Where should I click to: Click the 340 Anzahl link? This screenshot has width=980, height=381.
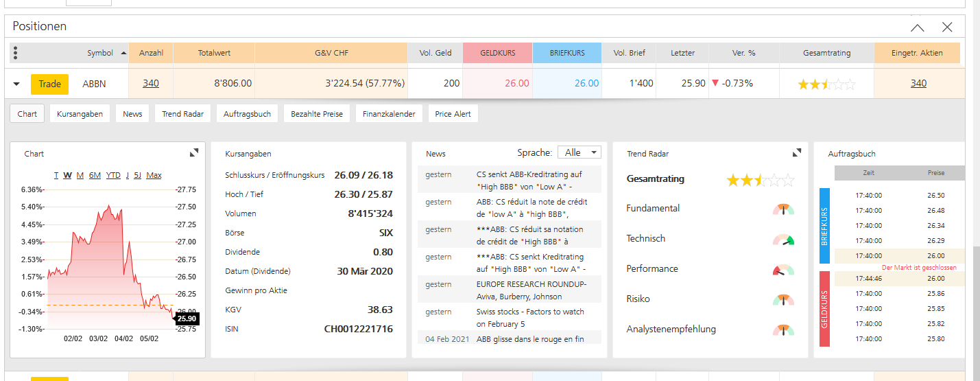tap(151, 84)
